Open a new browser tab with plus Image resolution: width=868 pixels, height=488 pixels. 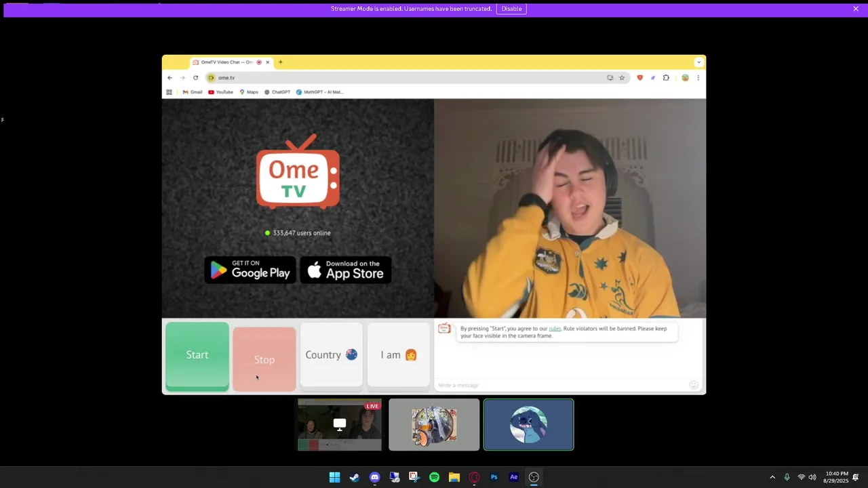(281, 62)
